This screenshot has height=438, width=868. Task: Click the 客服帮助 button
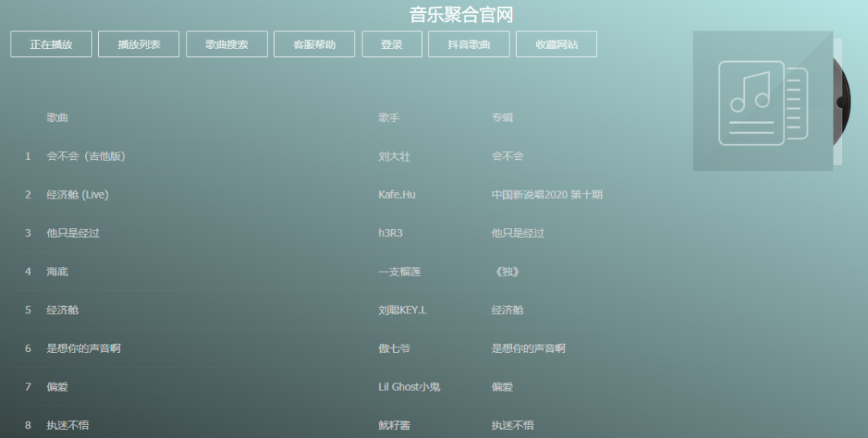coord(314,44)
